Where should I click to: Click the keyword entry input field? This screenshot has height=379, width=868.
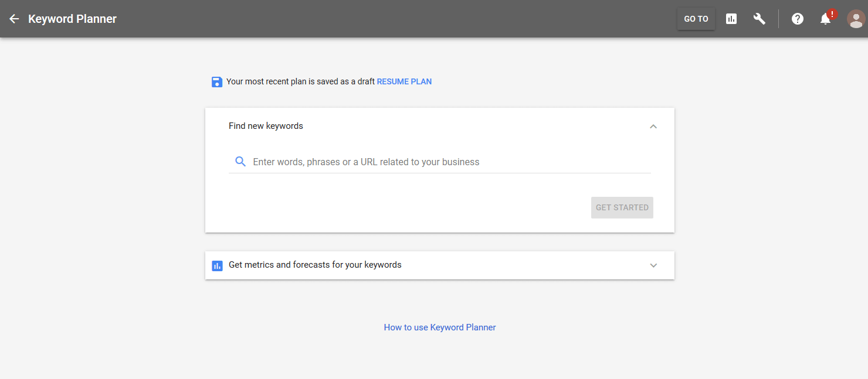click(x=411, y=161)
